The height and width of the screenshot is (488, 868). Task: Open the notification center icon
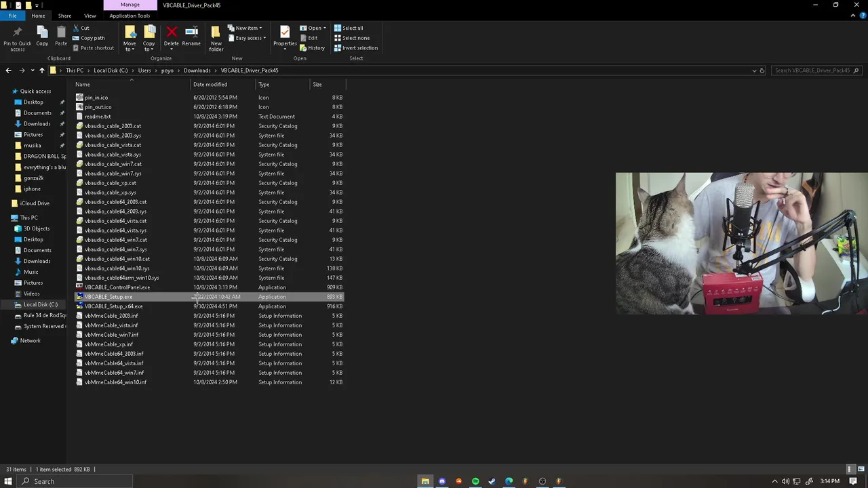pyautogui.click(x=854, y=481)
